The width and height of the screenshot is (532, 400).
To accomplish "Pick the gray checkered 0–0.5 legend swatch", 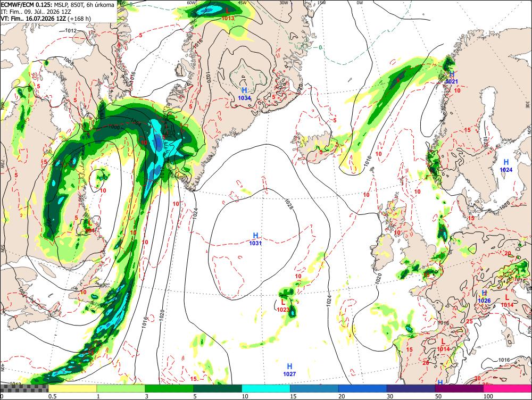I will pos(24,388).
